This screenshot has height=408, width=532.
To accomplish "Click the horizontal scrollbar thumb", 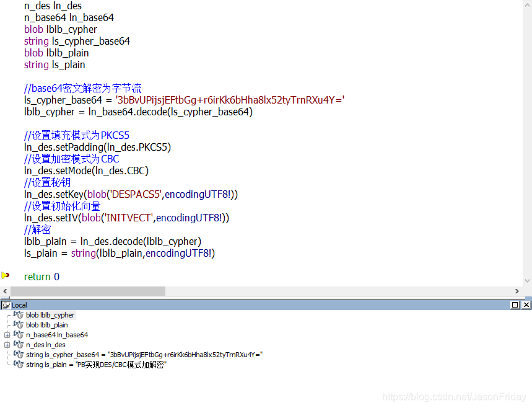I will [88, 291].
